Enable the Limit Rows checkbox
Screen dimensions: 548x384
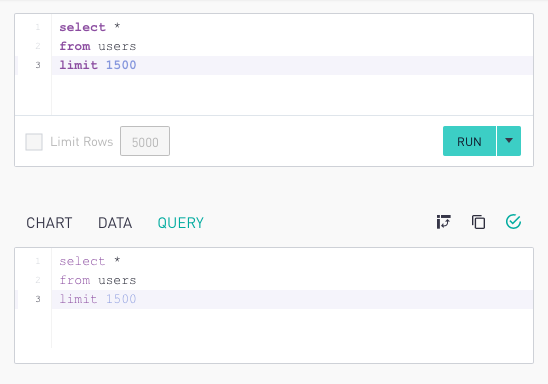point(34,142)
